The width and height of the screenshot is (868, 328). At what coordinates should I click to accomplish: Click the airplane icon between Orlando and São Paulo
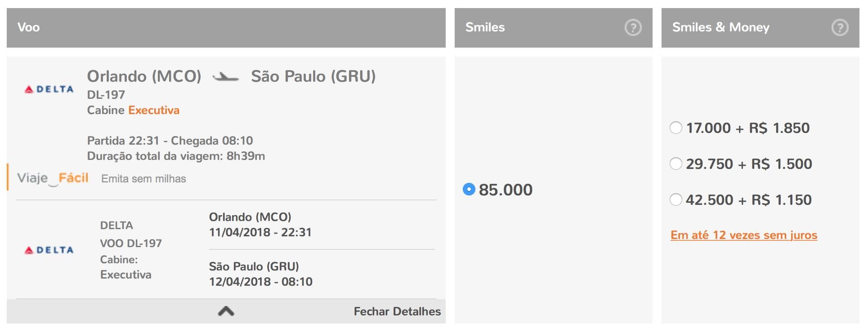[x=226, y=77]
